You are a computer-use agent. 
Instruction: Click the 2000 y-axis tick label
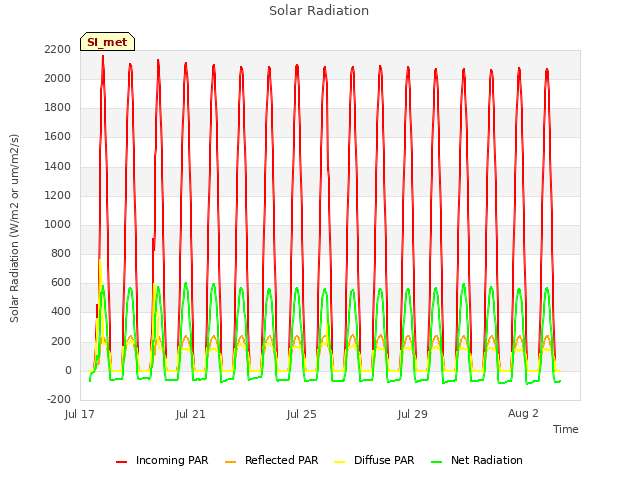point(58,78)
